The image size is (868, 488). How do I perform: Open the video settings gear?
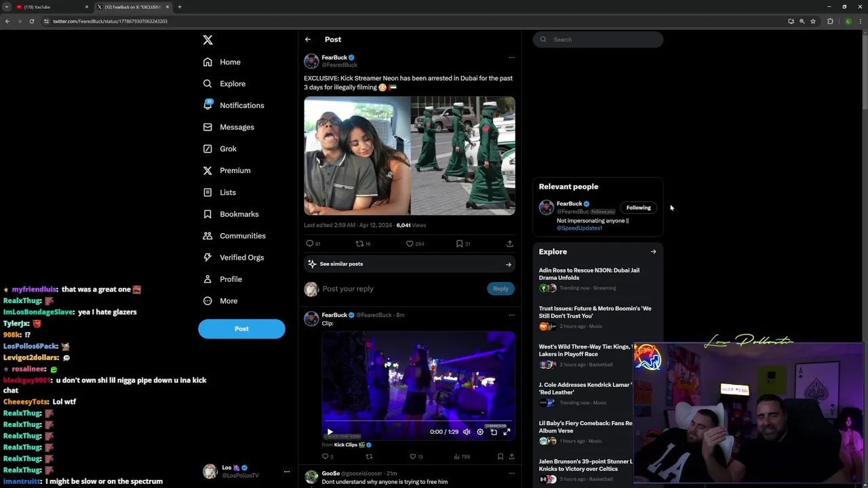(480, 432)
